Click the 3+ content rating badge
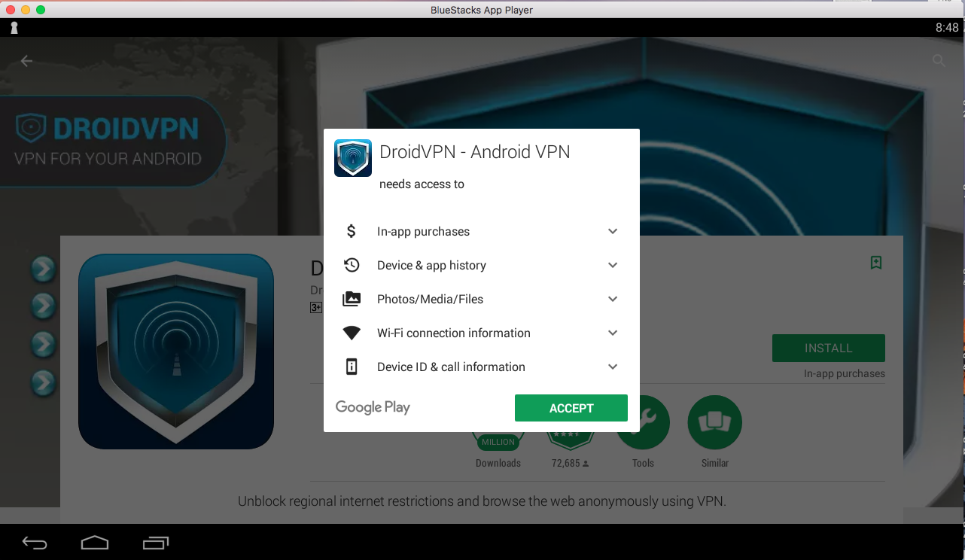 click(315, 307)
